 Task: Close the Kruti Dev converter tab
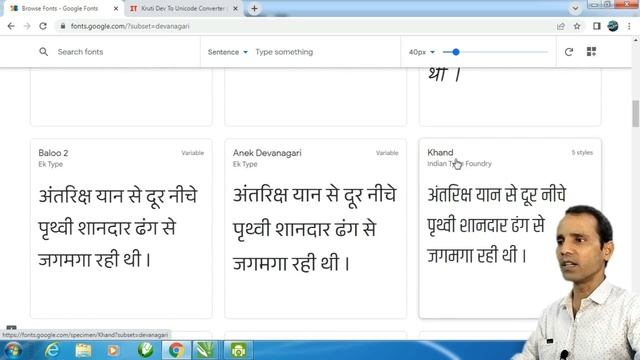236,8
